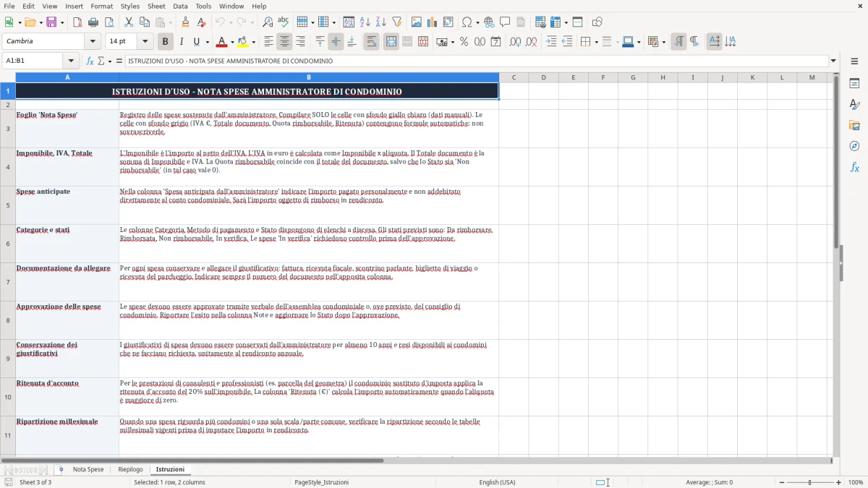Viewport: 868px width, 488px height.
Task: Open Conditional Formatting dropdown arrow
Action: 663,42
